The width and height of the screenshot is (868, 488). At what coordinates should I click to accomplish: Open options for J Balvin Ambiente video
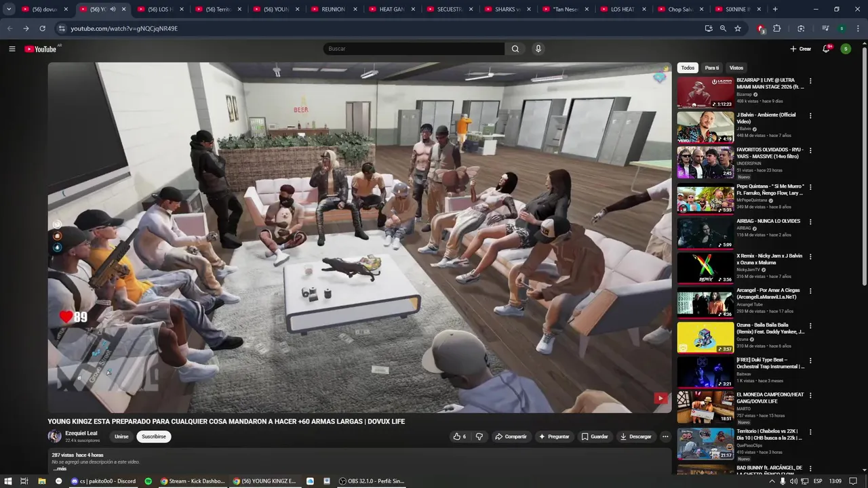[810, 116]
